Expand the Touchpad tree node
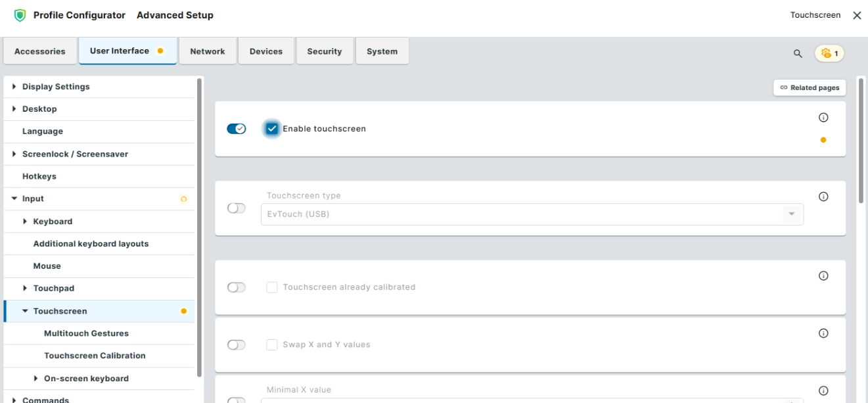 [26, 288]
